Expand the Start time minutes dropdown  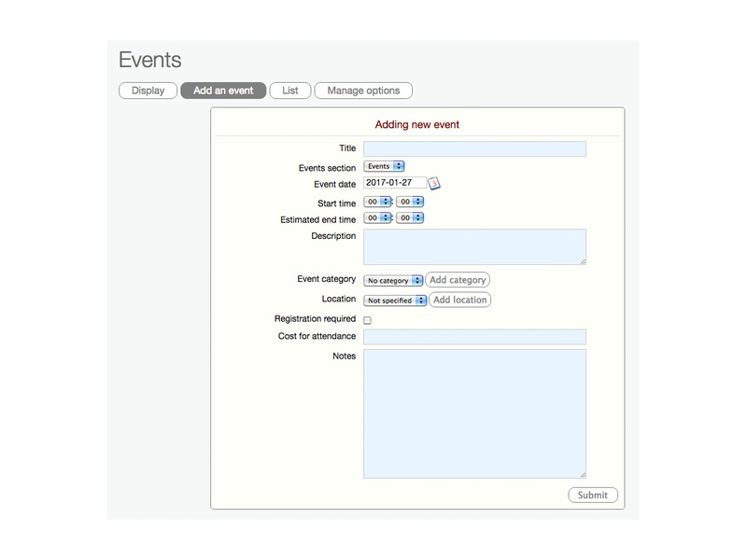(410, 202)
